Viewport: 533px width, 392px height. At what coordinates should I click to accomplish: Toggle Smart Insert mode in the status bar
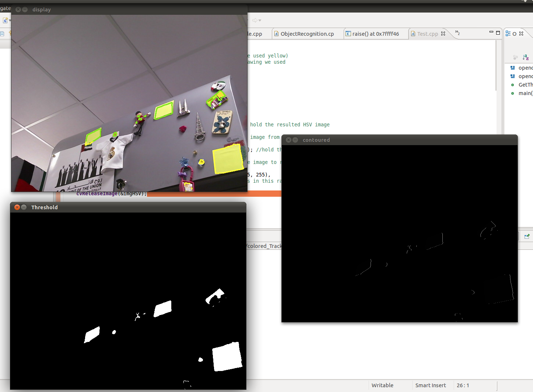431,385
